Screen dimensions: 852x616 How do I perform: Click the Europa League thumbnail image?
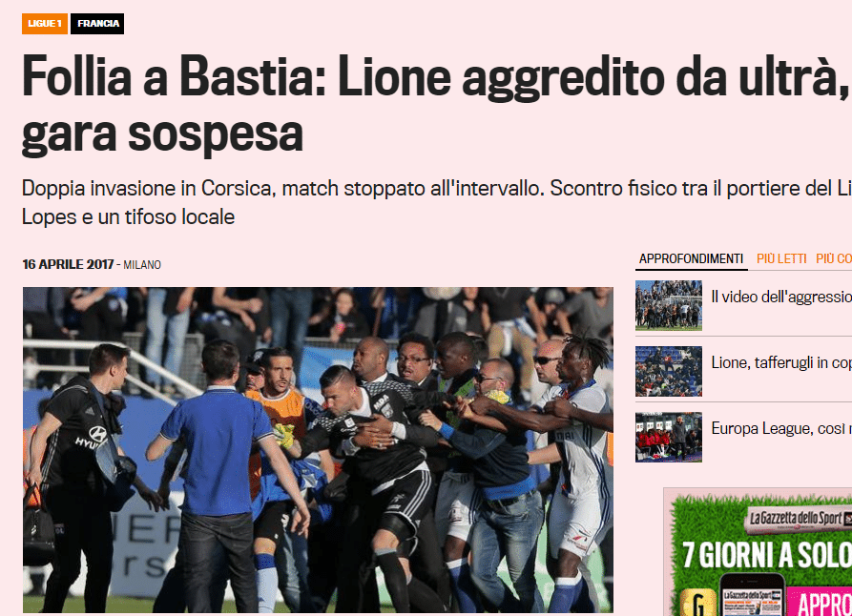click(x=669, y=438)
